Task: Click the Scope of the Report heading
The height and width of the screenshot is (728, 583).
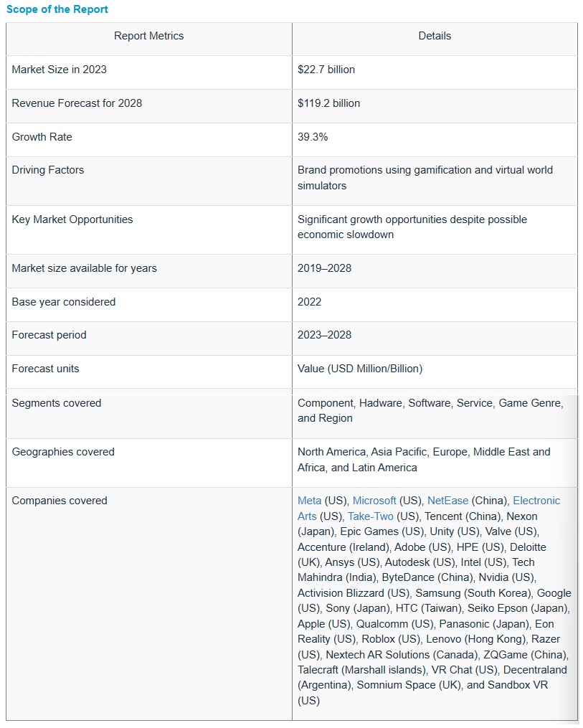Action: (57, 9)
